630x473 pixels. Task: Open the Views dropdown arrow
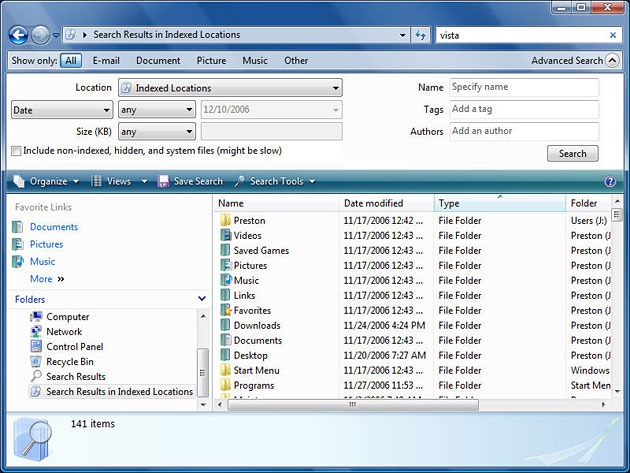click(144, 182)
